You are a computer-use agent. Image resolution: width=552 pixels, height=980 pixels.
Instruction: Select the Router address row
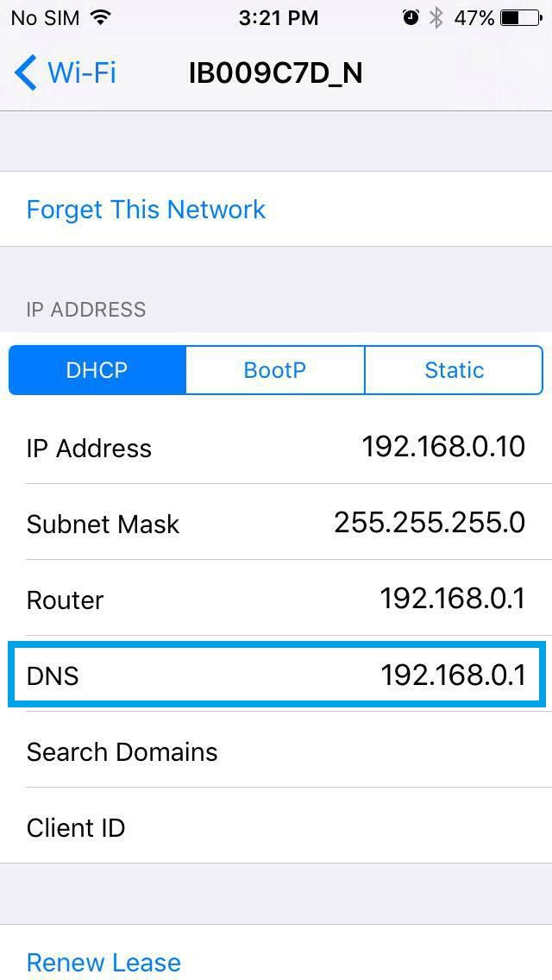coord(276,600)
